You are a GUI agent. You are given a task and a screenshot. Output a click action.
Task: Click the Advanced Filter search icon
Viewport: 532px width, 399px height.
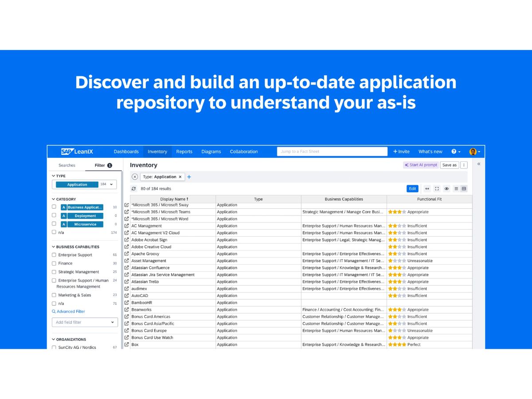pyautogui.click(x=54, y=312)
